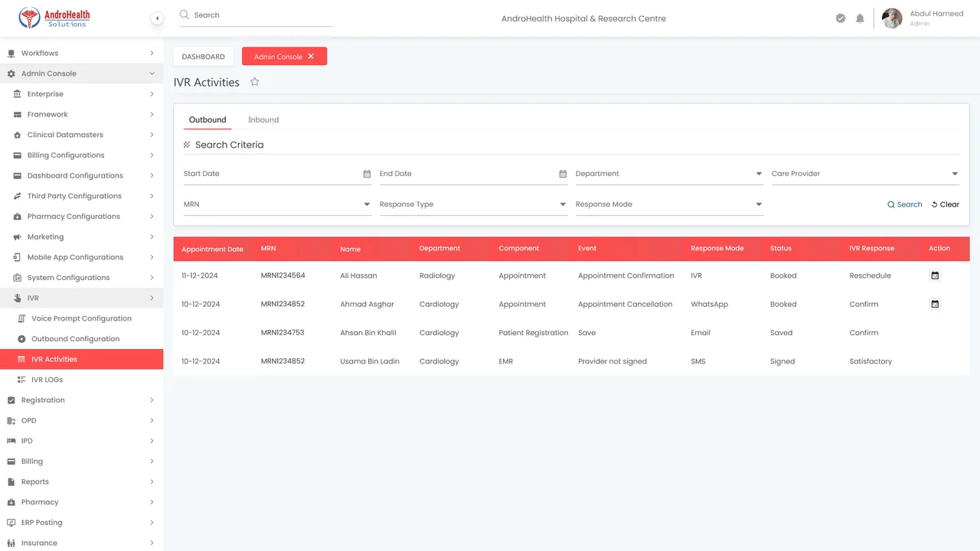Open the Department dropdown
This screenshot has height=551, width=980.
click(x=669, y=174)
